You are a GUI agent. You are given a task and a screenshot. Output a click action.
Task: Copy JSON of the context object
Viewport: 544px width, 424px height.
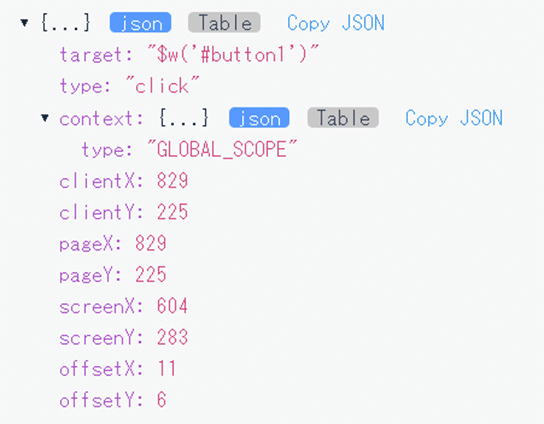(454, 118)
